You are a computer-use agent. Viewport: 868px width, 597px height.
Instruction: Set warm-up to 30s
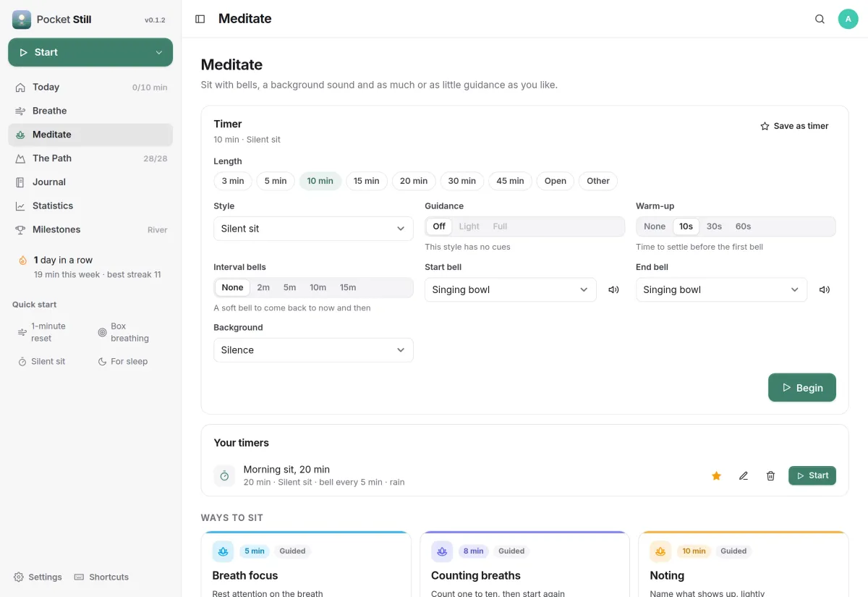pos(714,226)
